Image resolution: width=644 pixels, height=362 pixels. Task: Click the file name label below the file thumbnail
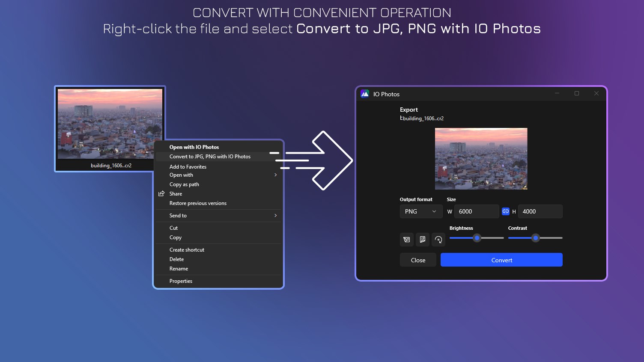click(x=111, y=166)
